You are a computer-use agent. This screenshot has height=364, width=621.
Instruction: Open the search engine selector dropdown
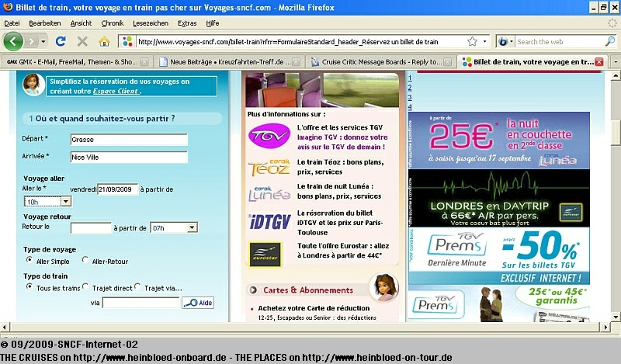click(512, 41)
